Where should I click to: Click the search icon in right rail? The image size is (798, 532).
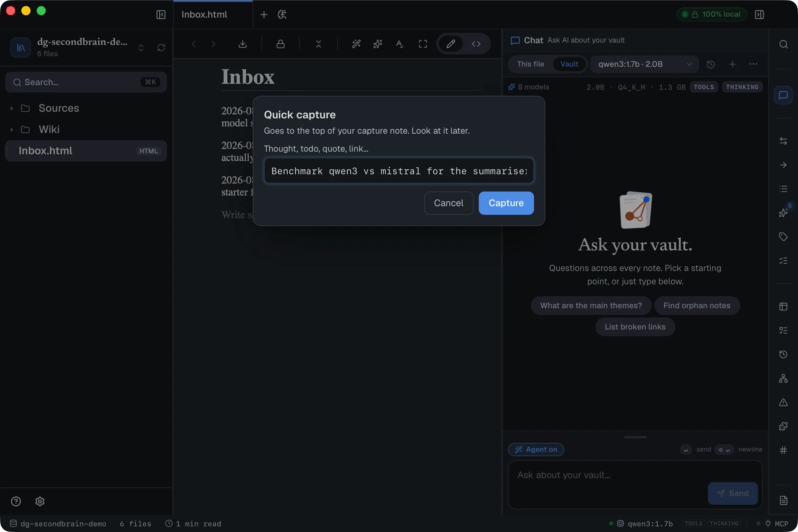[x=783, y=45]
